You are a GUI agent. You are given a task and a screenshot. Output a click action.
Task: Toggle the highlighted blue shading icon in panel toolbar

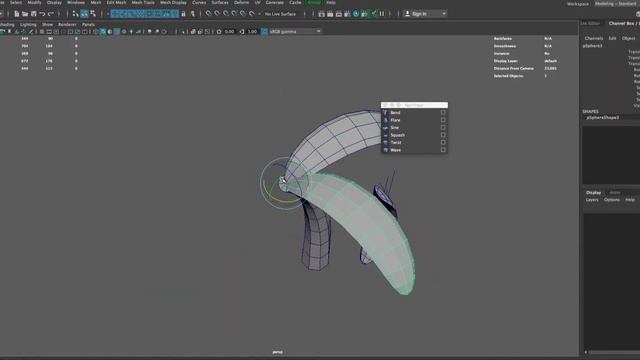pyautogui.click(x=103, y=31)
